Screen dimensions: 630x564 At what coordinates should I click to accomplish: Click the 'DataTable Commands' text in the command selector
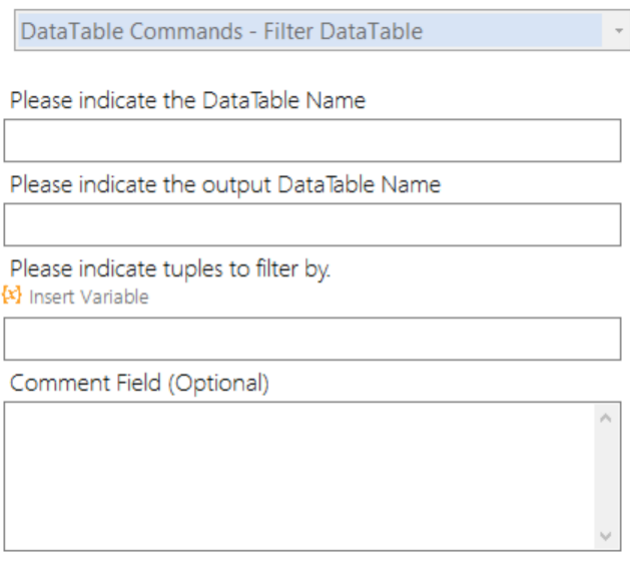click(x=131, y=31)
